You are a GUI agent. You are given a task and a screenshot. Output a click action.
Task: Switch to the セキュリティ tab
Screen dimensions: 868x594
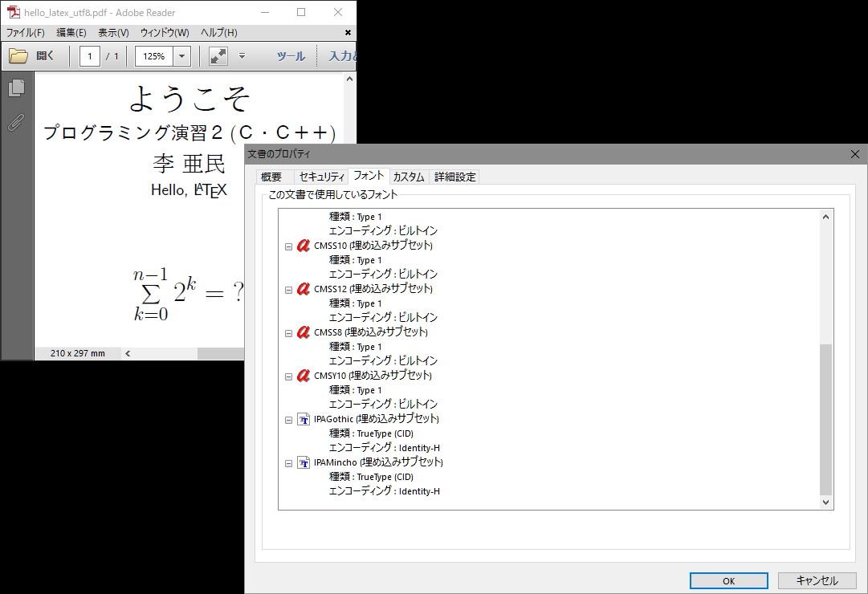[x=321, y=177]
